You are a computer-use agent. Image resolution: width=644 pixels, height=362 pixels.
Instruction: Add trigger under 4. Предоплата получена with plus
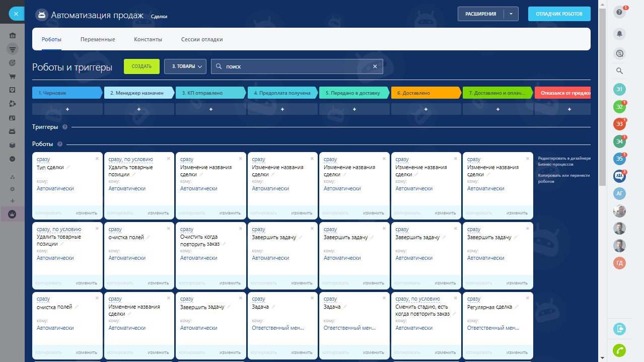[x=282, y=109]
